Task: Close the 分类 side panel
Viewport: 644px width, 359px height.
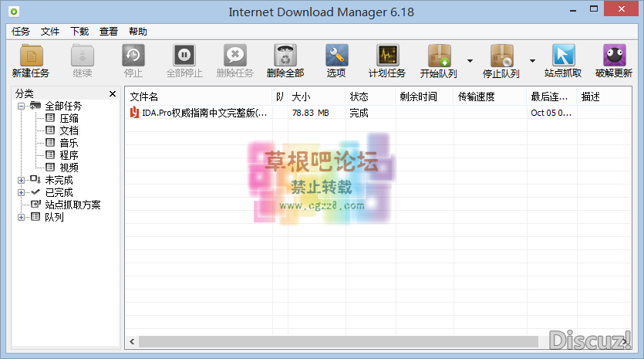Action: (x=113, y=93)
